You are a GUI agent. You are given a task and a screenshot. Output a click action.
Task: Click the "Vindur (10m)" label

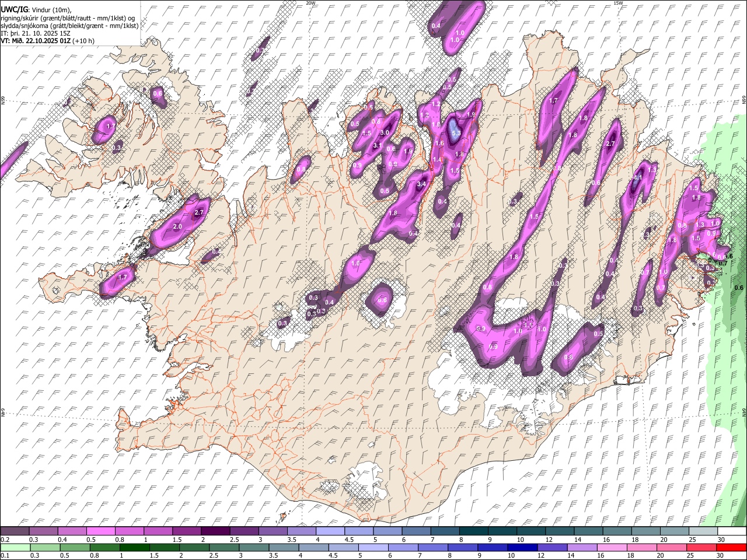[50, 10]
